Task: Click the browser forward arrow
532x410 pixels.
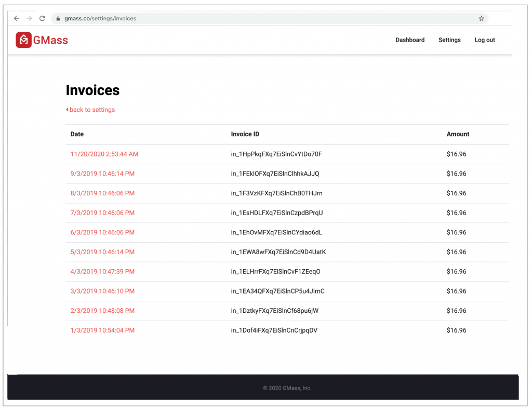Action: pyautogui.click(x=30, y=18)
